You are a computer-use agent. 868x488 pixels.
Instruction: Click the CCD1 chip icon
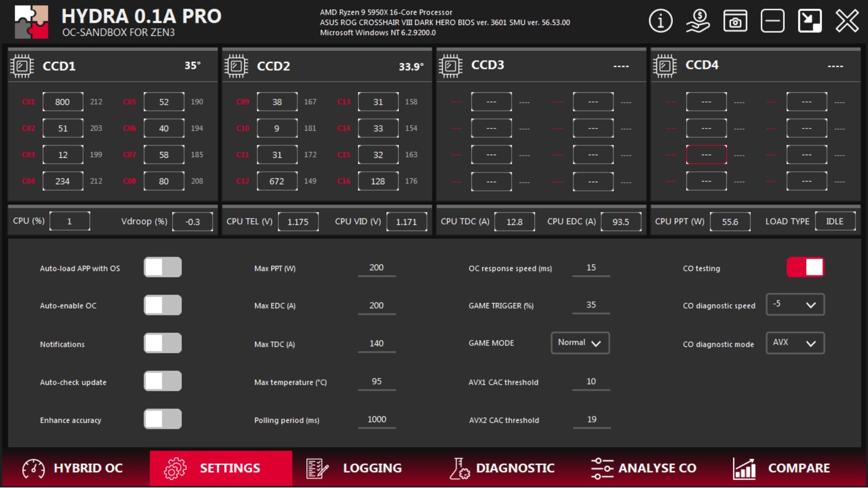pos(22,66)
